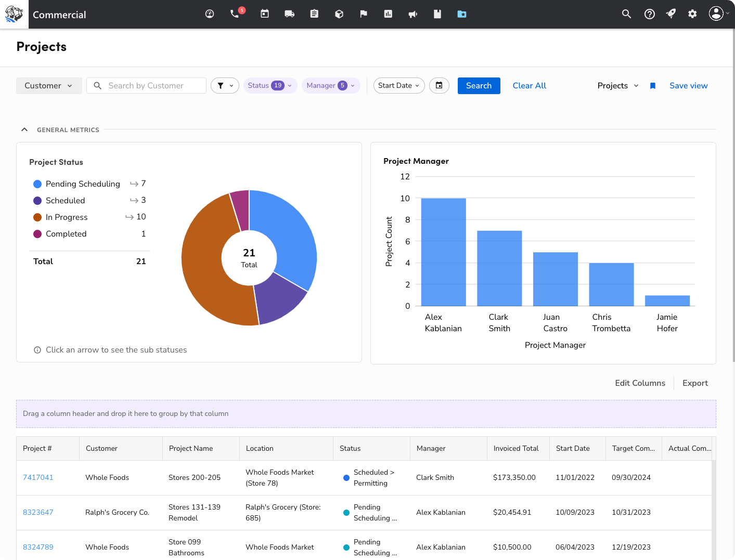Open the Manager filter dropdown
This screenshot has width=735, height=560.
coord(331,85)
